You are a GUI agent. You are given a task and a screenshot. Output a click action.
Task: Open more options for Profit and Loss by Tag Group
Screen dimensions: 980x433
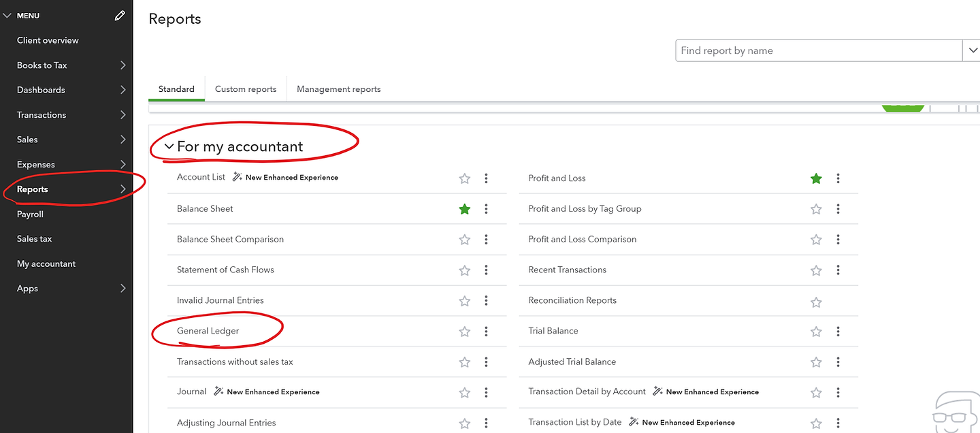(x=838, y=209)
